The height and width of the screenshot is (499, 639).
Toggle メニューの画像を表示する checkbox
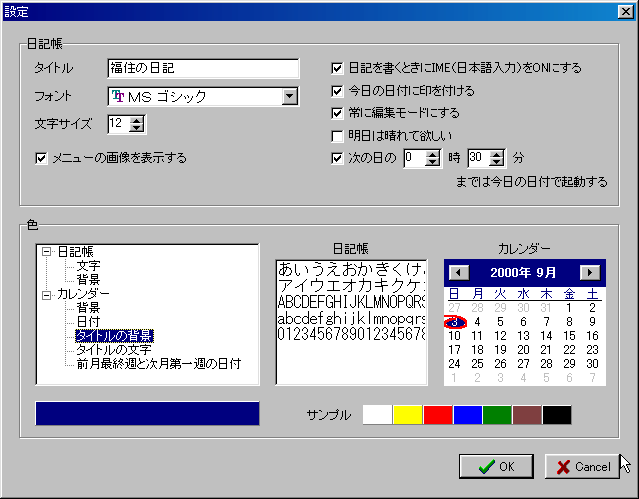click(x=41, y=158)
